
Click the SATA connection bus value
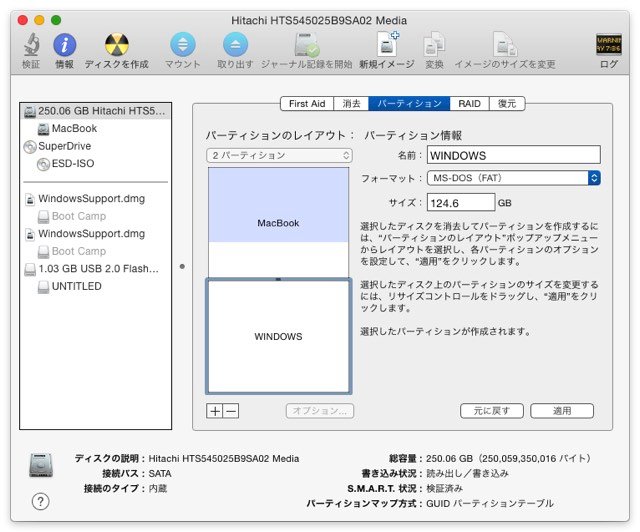tap(160, 474)
